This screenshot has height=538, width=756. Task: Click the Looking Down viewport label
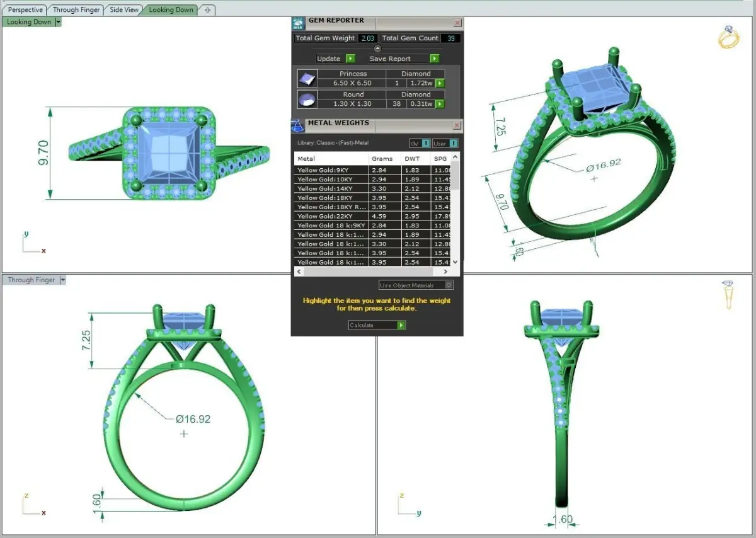pos(29,22)
